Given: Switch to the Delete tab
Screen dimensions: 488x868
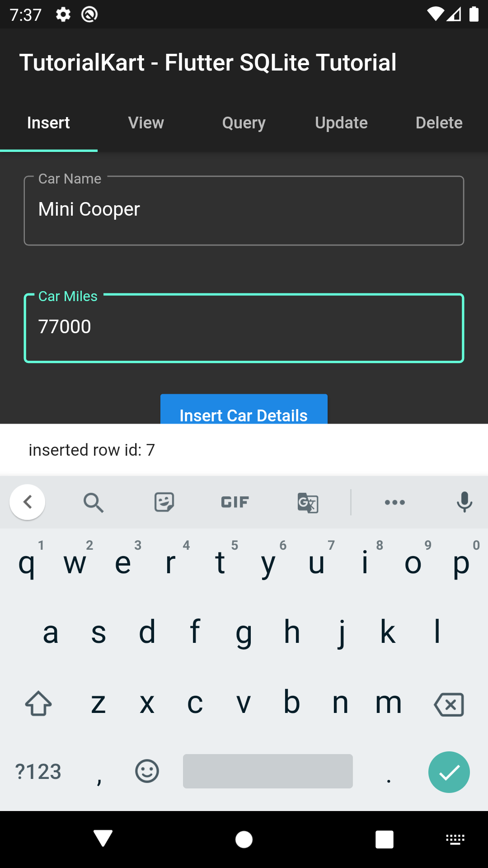Looking at the screenshot, I should click(x=439, y=123).
